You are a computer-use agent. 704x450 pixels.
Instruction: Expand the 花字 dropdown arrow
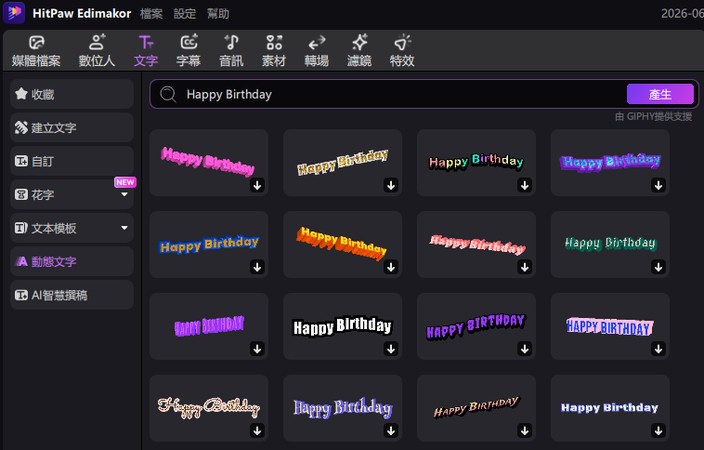coord(124,194)
